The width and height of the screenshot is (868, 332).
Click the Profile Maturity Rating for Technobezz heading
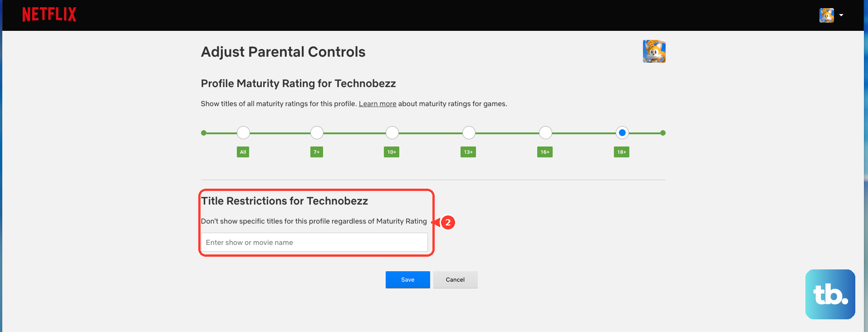click(298, 83)
